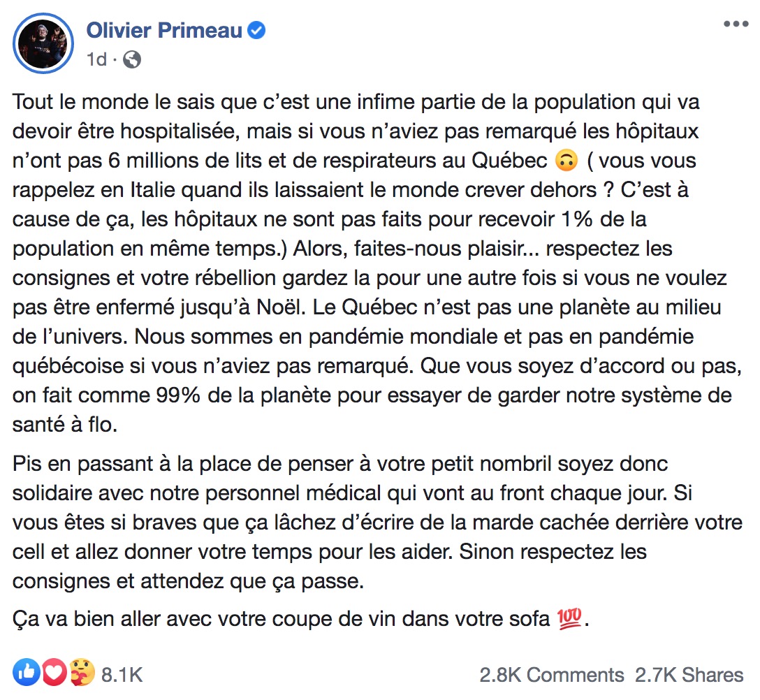Click the 1d post timestamp

(x=96, y=59)
